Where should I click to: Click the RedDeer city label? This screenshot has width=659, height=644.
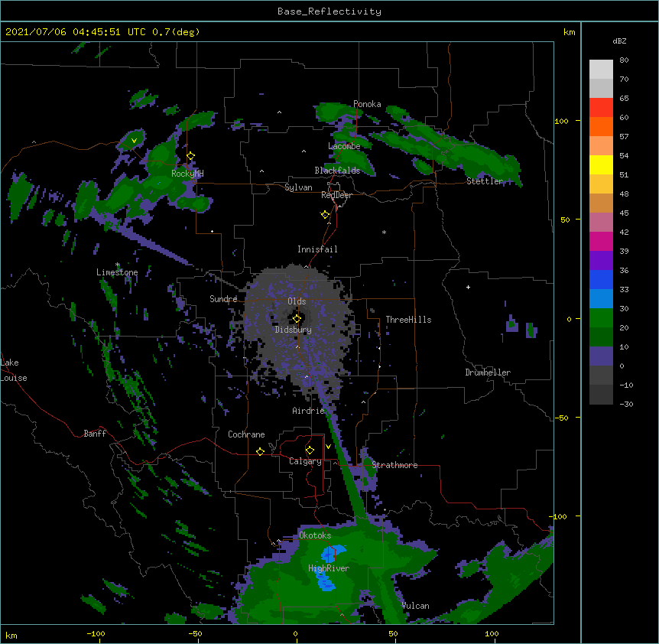(x=336, y=195)
